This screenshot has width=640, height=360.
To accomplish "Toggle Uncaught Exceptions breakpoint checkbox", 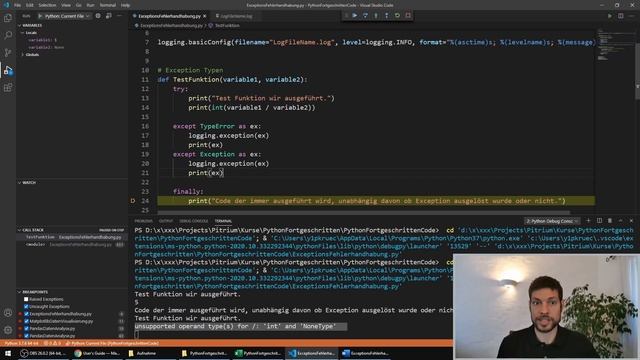I will (x=26, y=307).
